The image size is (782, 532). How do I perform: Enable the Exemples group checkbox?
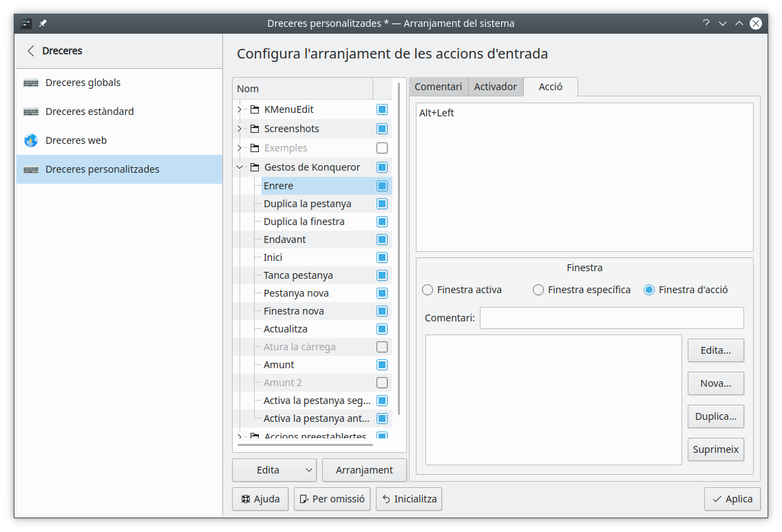click(382, 148)
